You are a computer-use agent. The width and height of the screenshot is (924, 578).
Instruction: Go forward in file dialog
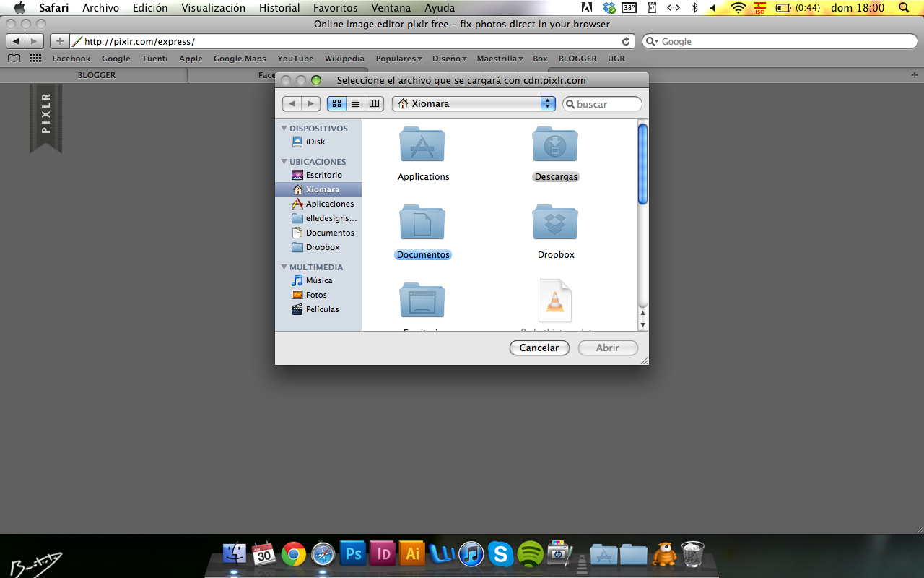click(311, 103)
